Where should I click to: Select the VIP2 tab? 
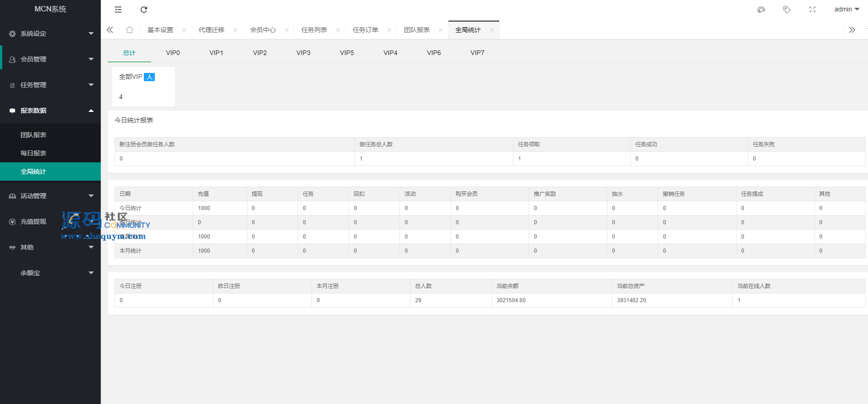[260, 53]
